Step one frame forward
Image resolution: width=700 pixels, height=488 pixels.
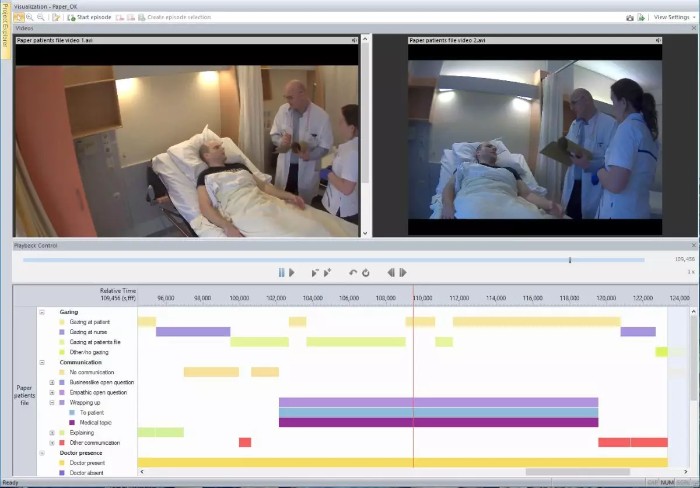(403, 273)
